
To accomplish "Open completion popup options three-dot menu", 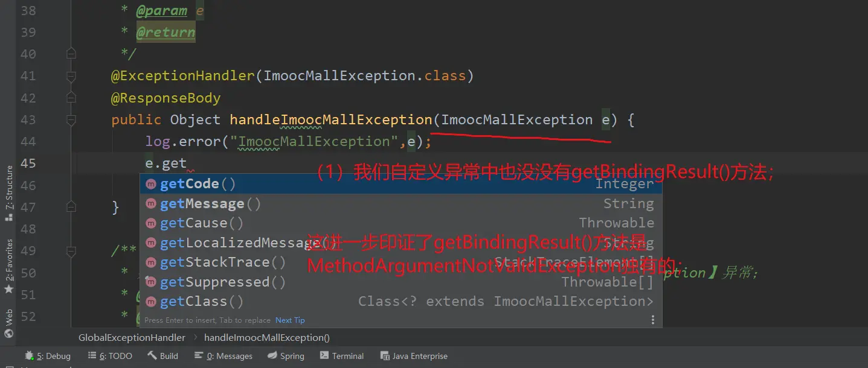I will (x=652, y=320).
